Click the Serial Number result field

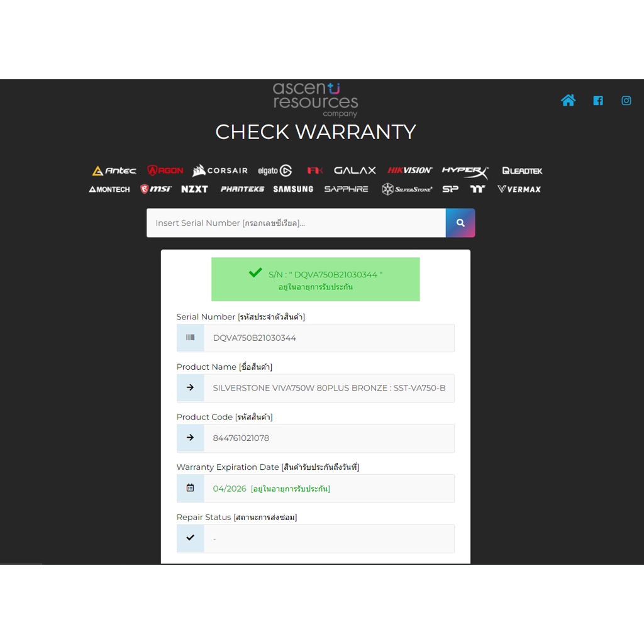click(x=328, y=338)
